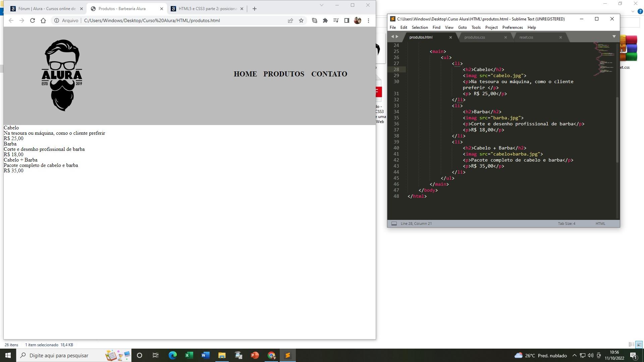Close the HTML5 e CSS3 parte 2 tab
Viewport: 644px width, 362px height.
coord(241,9)
